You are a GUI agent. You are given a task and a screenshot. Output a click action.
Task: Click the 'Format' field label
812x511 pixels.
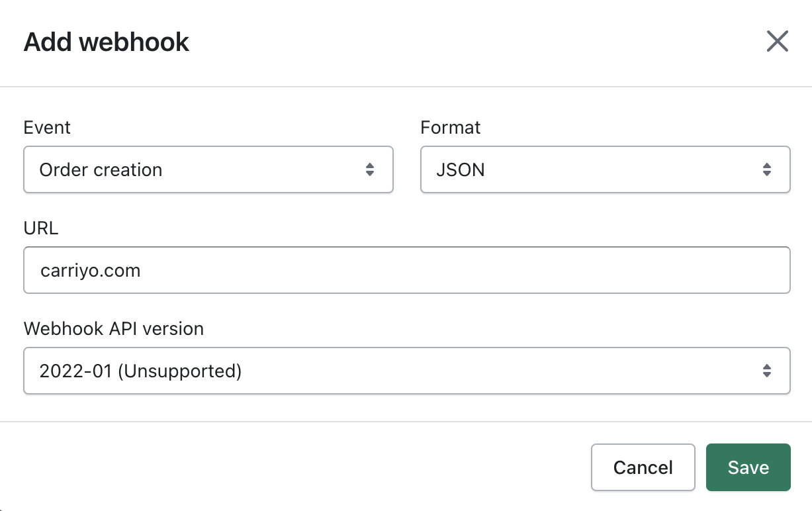pos(450,127)
